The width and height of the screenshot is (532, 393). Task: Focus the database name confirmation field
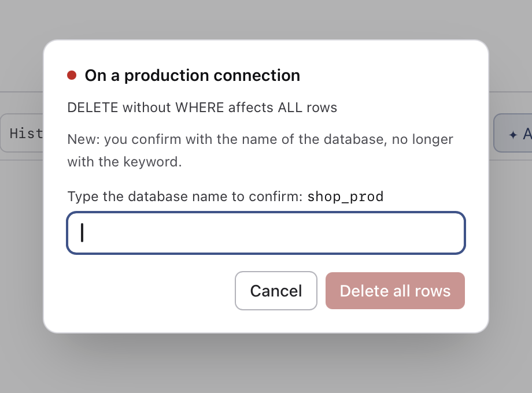point(265,233)
